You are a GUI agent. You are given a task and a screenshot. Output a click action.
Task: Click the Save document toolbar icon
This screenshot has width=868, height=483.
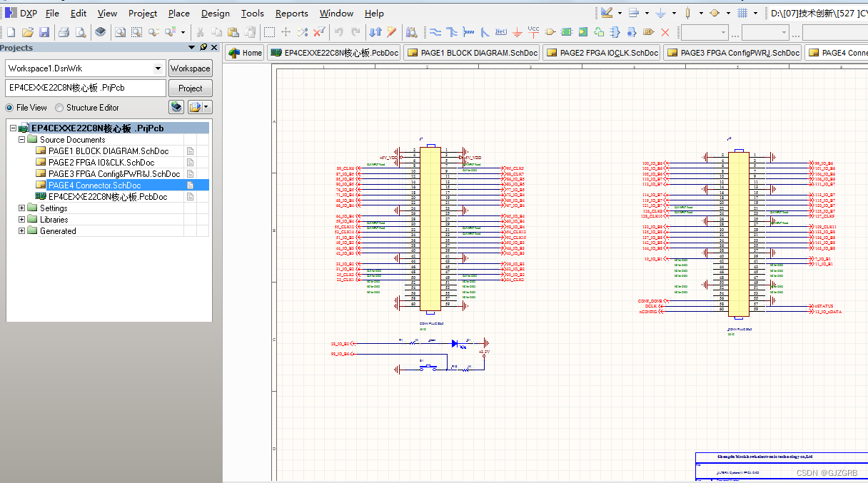44,32
